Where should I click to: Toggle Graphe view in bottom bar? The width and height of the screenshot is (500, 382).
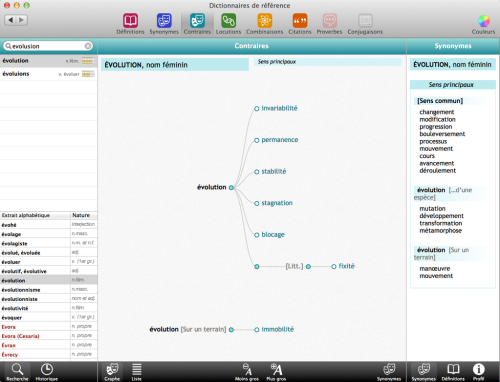coord(112,371)
